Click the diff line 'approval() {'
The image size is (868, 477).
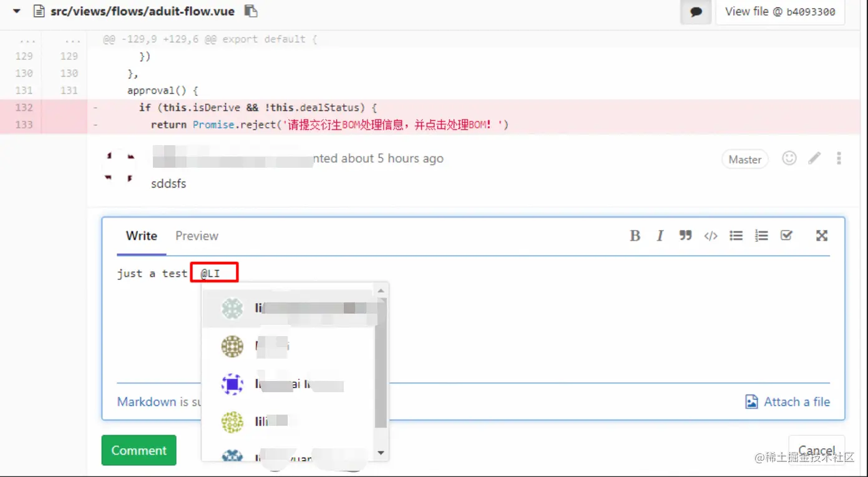162,90
